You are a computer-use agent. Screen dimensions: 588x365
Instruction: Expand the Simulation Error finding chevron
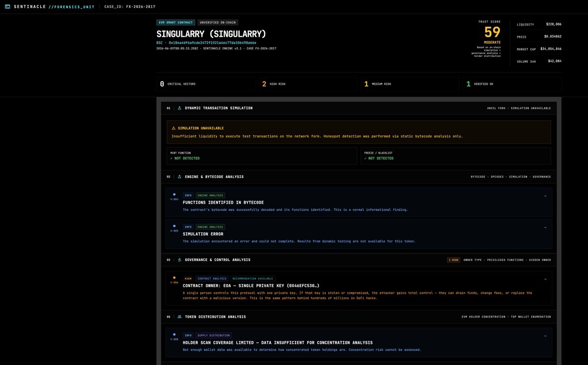tap(545, 227)
